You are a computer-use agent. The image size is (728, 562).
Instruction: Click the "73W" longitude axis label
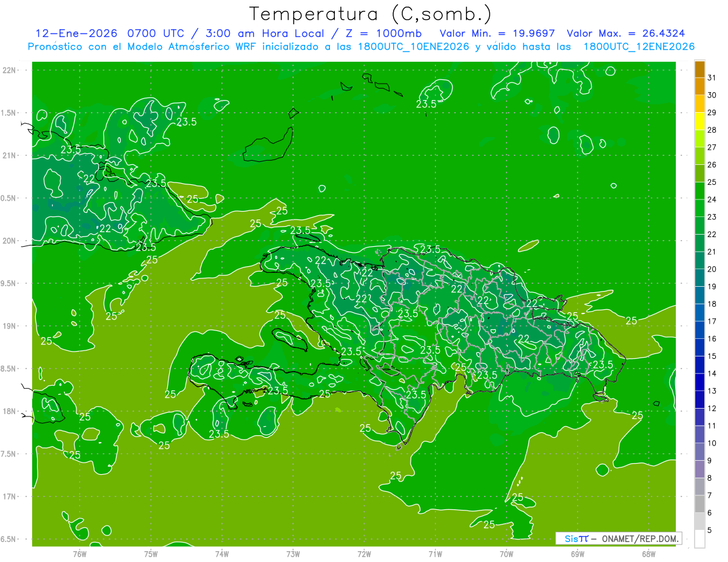point(293,554)
